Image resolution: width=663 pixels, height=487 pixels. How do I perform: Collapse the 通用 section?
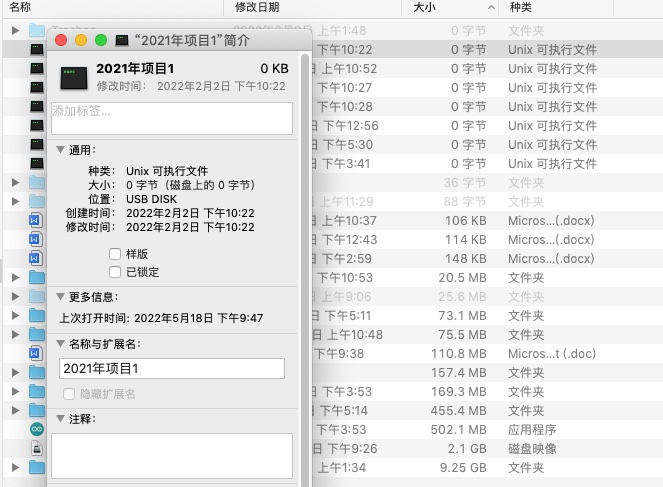[60, 150]
